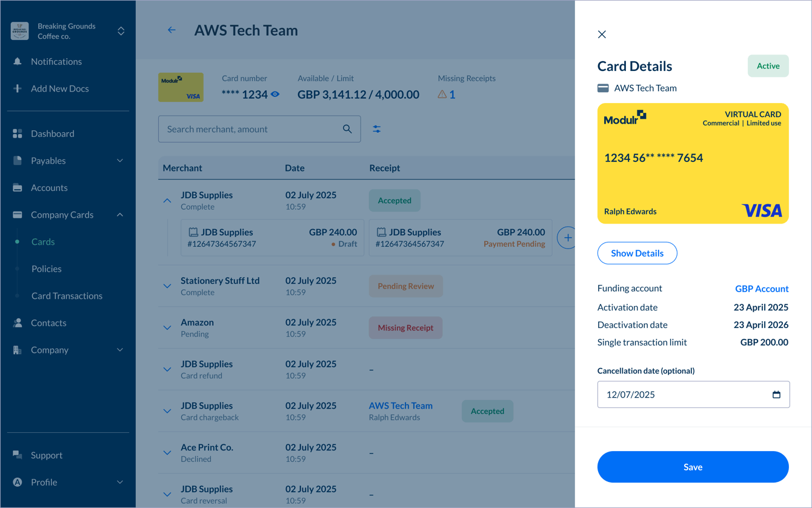Open the transaction filters icon
The width and height of the screenshot is (812, 508).
377,129
